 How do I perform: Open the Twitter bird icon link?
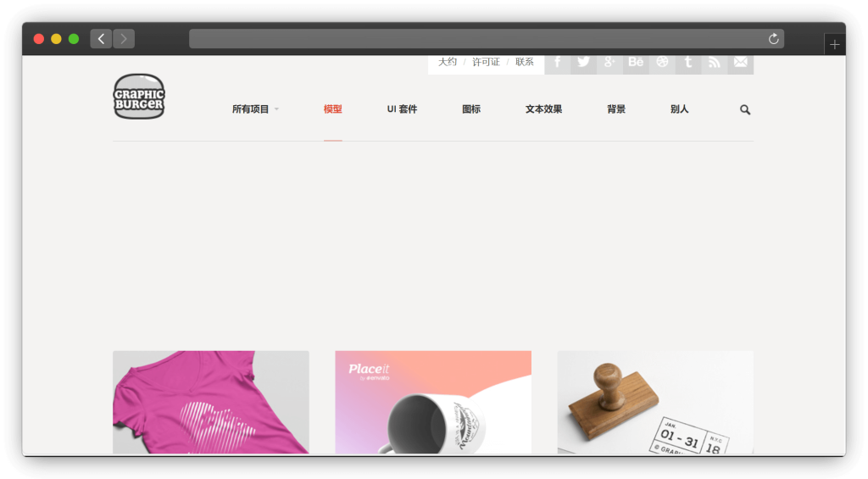tap(583, 63)
